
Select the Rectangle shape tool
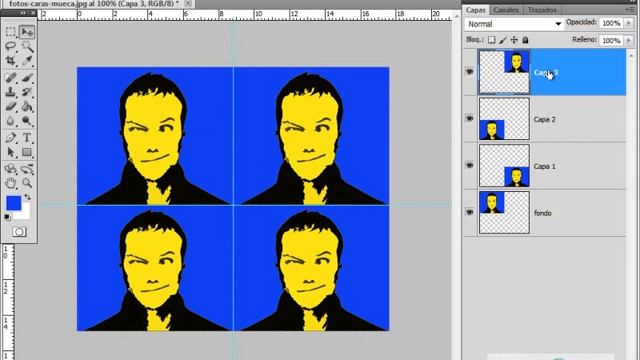coord(27,152)
